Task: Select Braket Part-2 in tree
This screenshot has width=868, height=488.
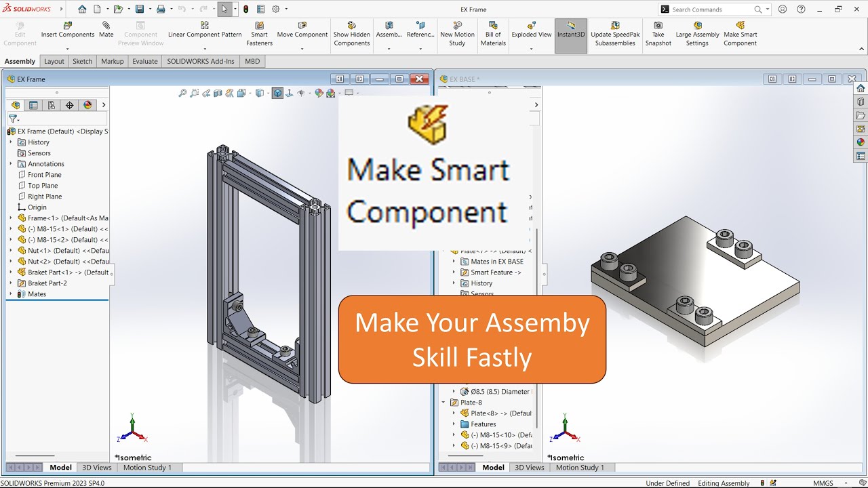Action: click(47, 283)
